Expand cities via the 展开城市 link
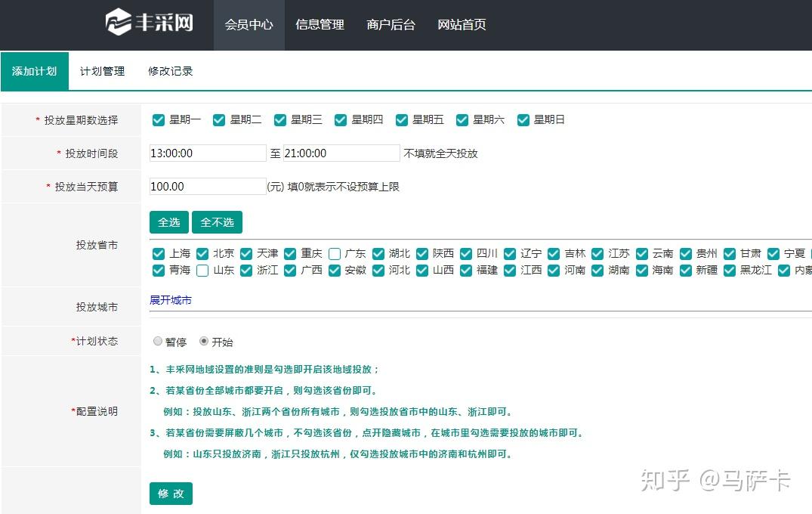This screenshot has height=514, width=812. (170, 299)
